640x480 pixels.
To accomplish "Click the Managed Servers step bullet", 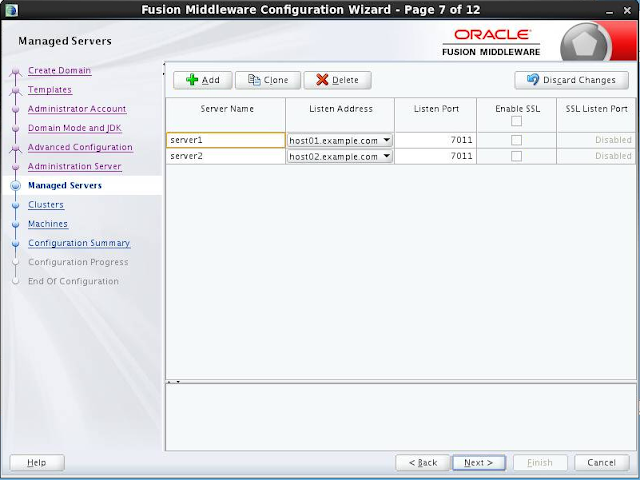I will (x=16, y=186).
